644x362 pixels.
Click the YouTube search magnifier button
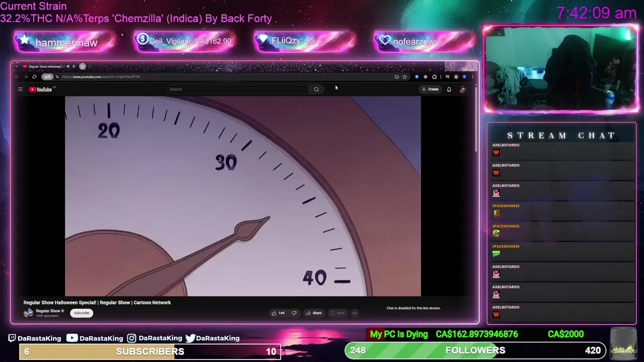[x=316, y=89]
